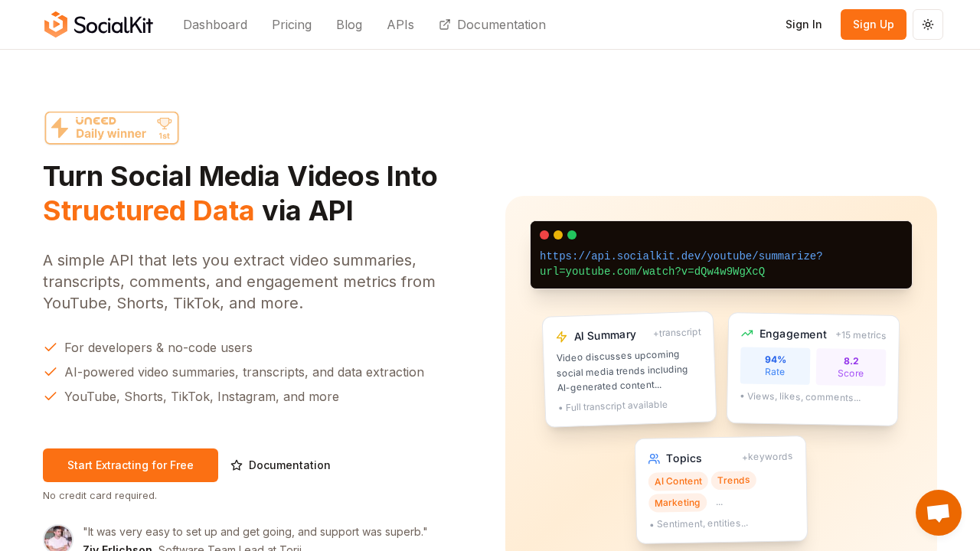
Task: Click the external link icon next to Documentation
Action: point(446,24)
